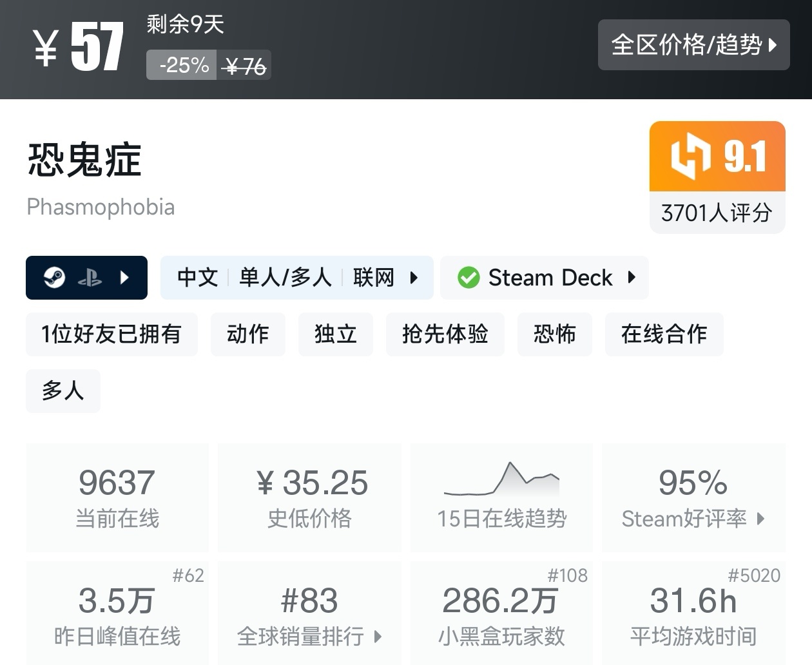
Task: Expand the platform list via the arrow
Action: pos(124,278)
